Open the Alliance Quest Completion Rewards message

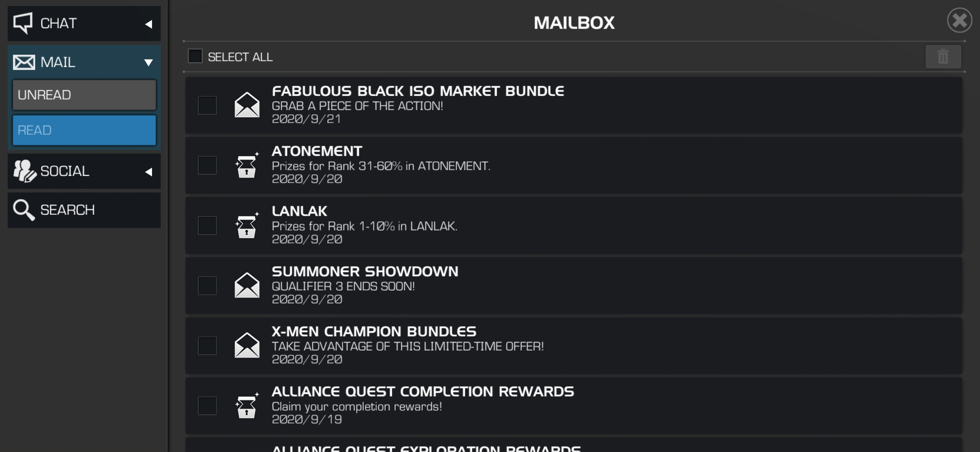coord(574,405)
